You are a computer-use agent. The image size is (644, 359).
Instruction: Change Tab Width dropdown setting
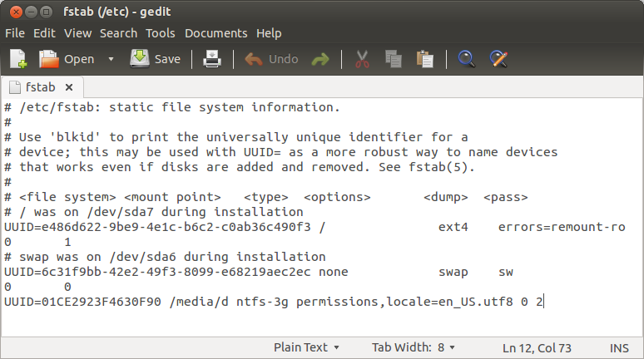coord(414,347)
